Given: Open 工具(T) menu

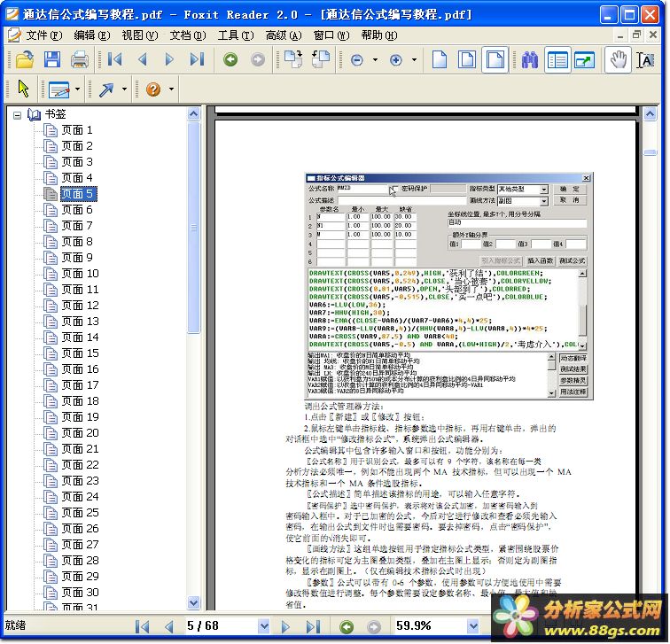Looking at the screenshot, I should [236, 35].
